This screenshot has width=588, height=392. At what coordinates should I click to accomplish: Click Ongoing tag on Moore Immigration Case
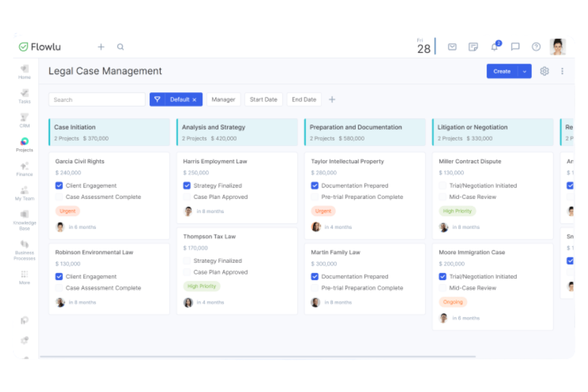pos(453,302)
